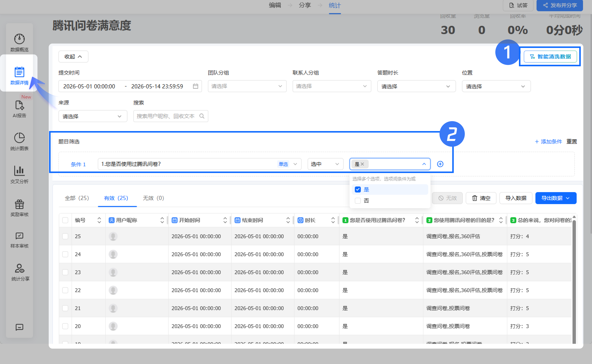
Task: Sort the 您是否使用过腾讯问卷 column
Action: click(x=417, y=220)
